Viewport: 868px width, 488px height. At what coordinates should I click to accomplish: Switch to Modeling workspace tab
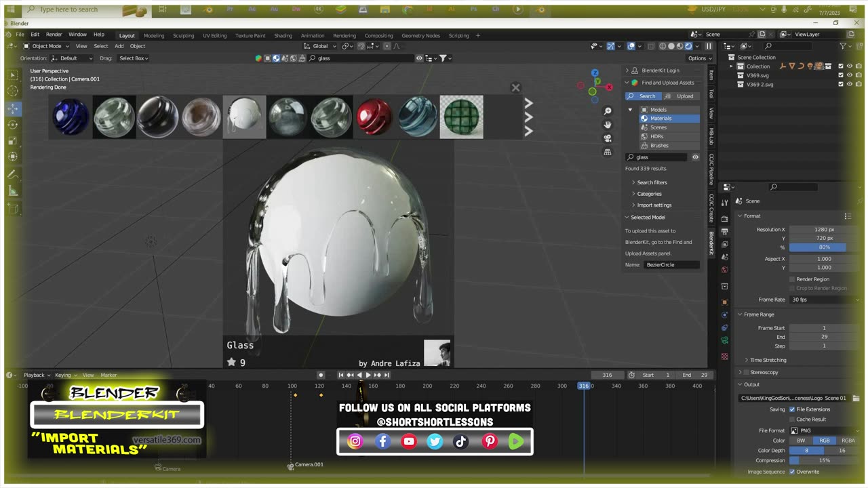154,35
